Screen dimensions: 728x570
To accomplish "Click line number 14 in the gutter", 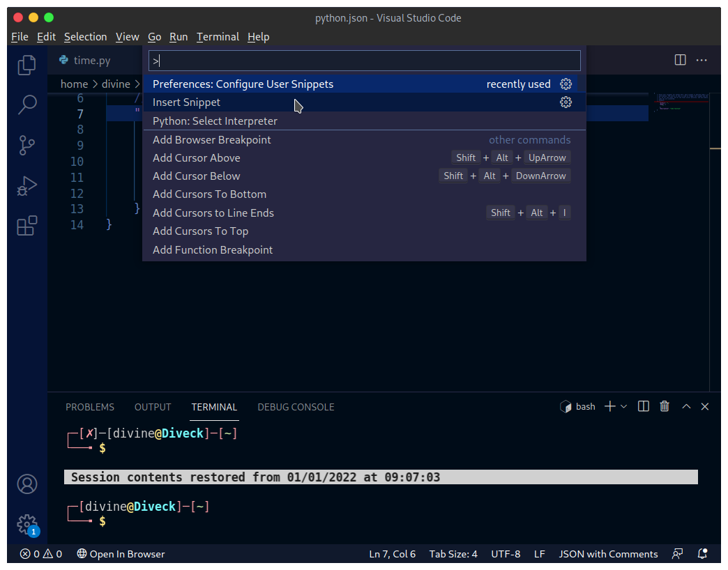I will [77, 225].
